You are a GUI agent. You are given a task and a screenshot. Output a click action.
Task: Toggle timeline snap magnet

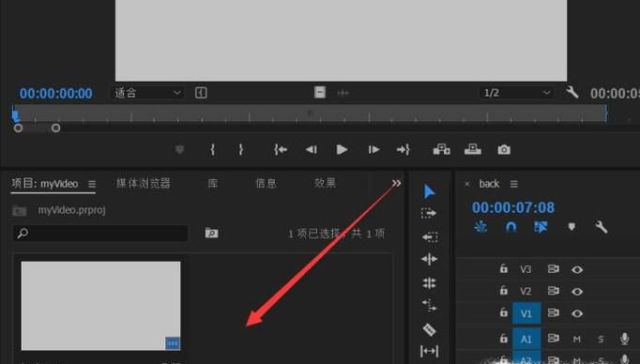click(510, 226)
